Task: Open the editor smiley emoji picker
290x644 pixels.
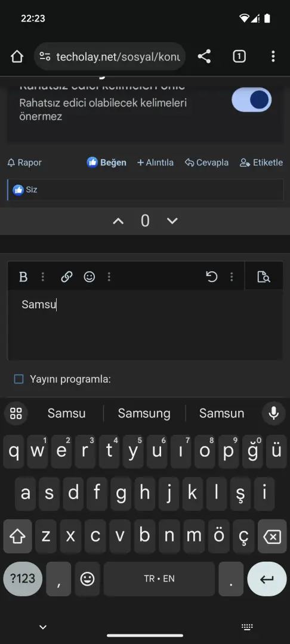Action: (89, 277)
